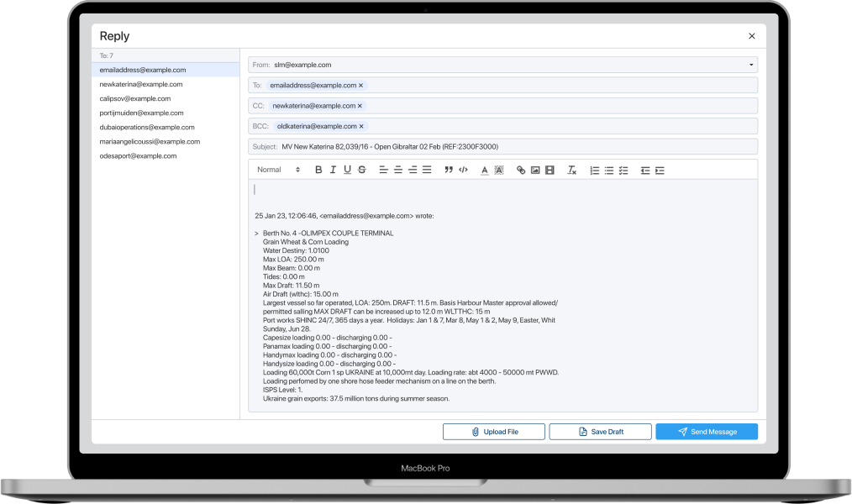
Task: Click the 'Water Destiny: 1.0100' line
Action: coord(296,250)
